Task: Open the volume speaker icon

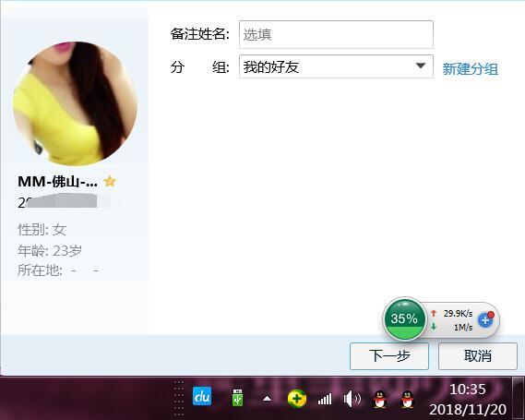Action: click(352, 399)
